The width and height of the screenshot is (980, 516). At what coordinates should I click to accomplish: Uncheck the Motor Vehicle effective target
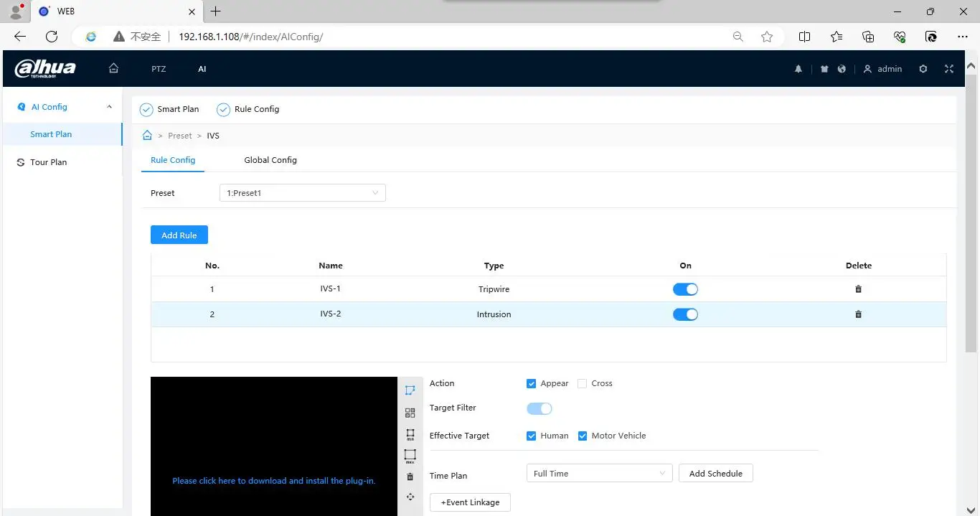pyautogui.click(x=583, y=436)
